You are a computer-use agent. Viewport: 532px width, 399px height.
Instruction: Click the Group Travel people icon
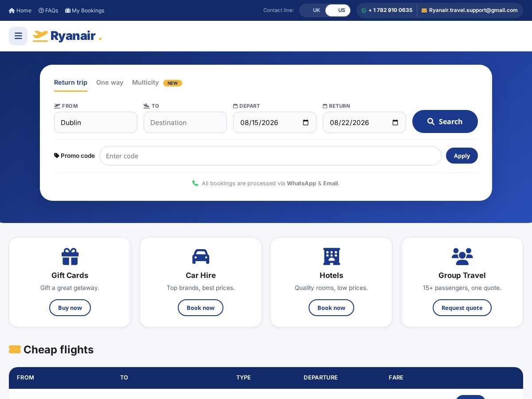click(x=462, y=256)
